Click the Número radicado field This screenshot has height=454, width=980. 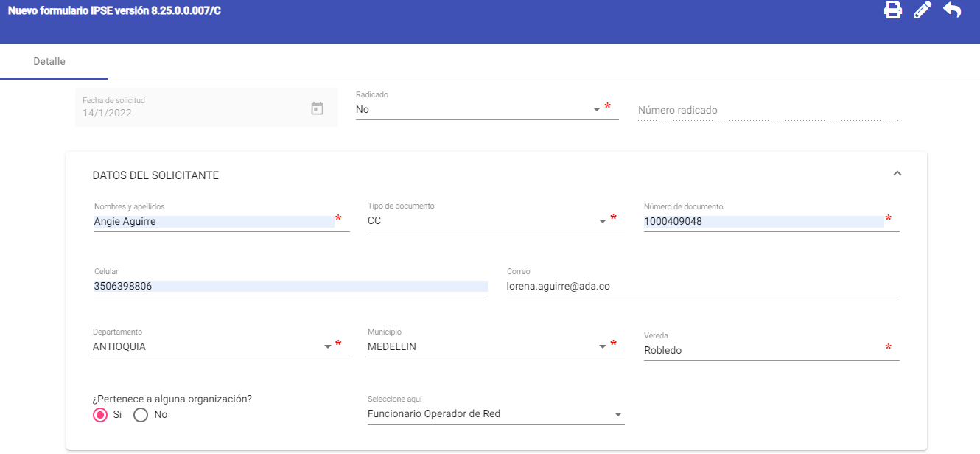point(768,110)
